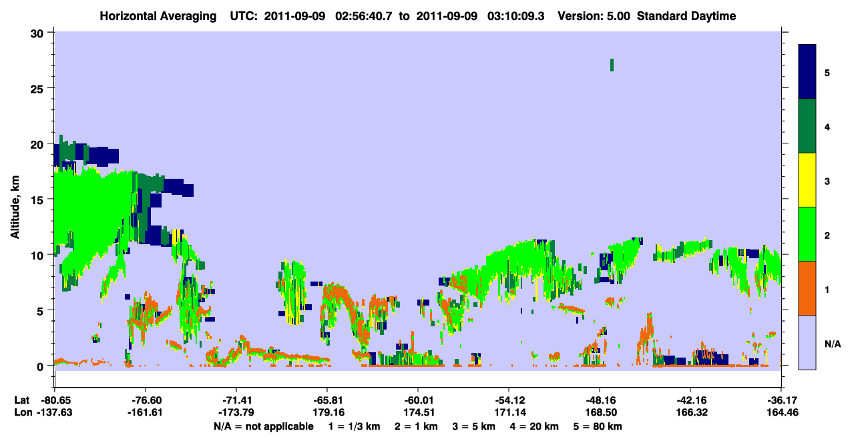Click the altitude tick label 10

(x=39, y=255)
